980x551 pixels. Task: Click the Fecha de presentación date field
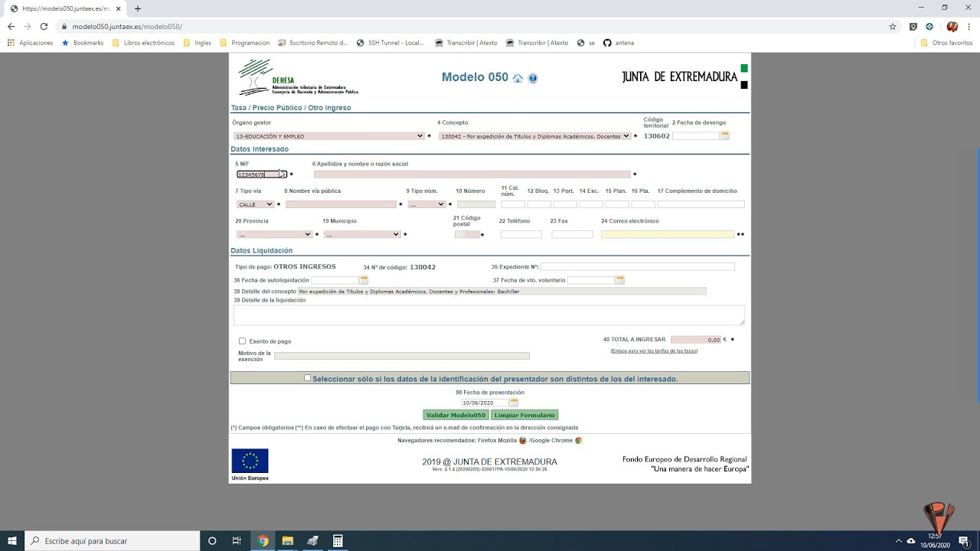485,403
